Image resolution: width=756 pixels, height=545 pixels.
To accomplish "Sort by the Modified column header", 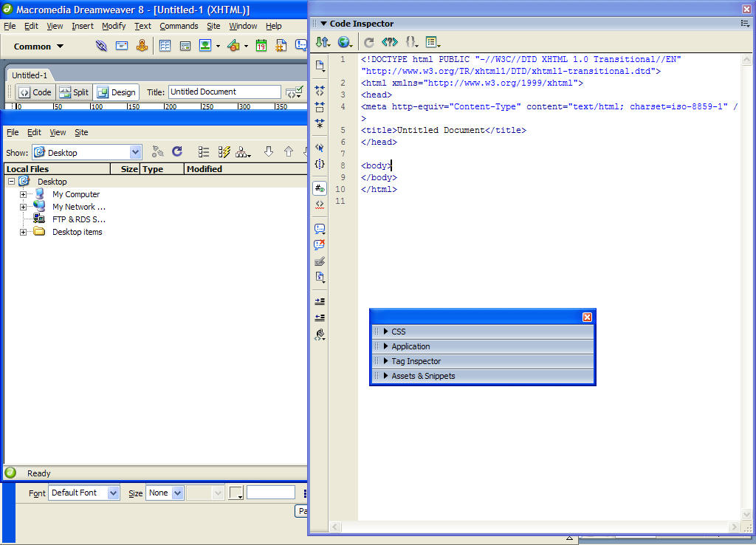I will pos(245,169).
